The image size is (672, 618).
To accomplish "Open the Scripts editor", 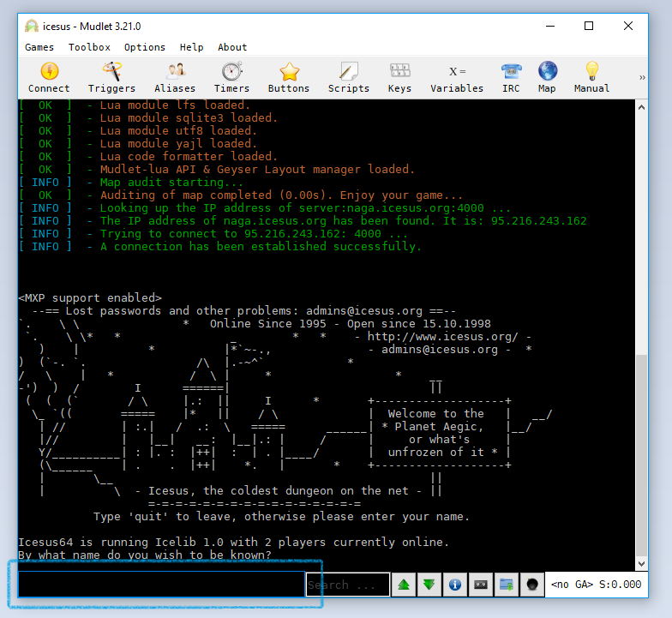I will (349, 77).
